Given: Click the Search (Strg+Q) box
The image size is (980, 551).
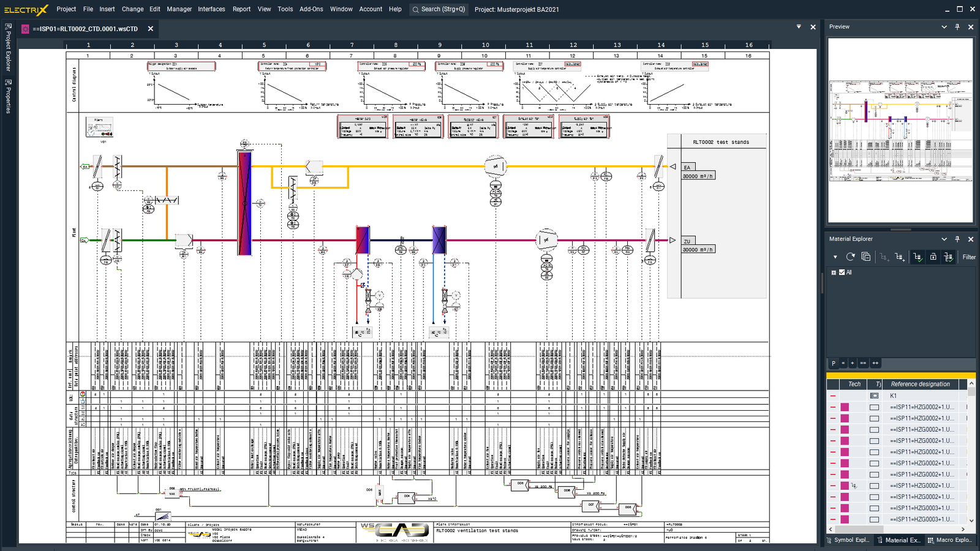Looking at the screenshot, I should coord(439,9).
